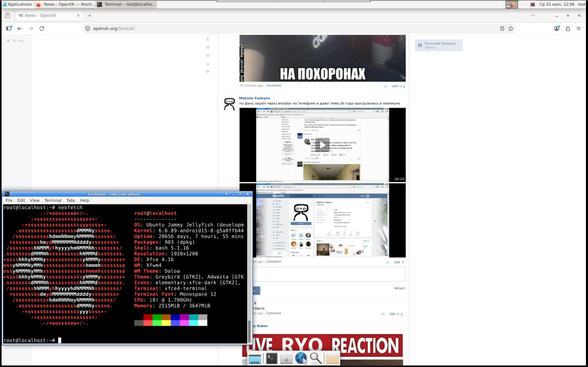The image size is (588, 367).
Task: Click To top link on page
Action: (15, 41)
